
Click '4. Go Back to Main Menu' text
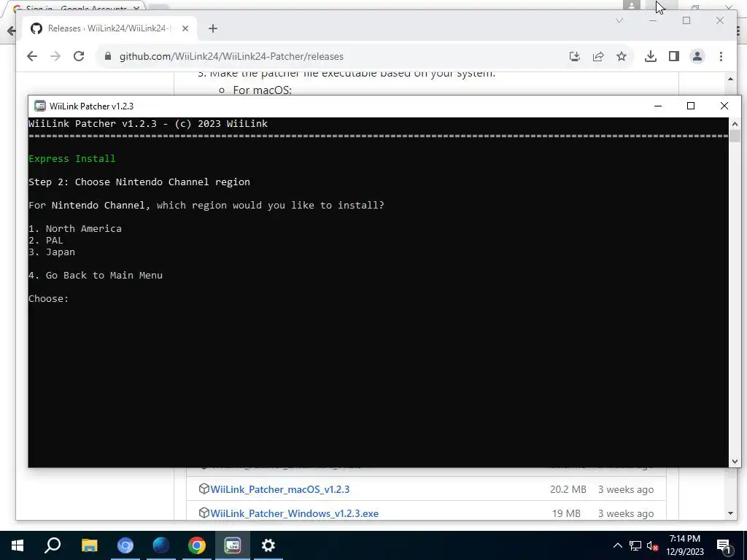[x=96, y=275]
